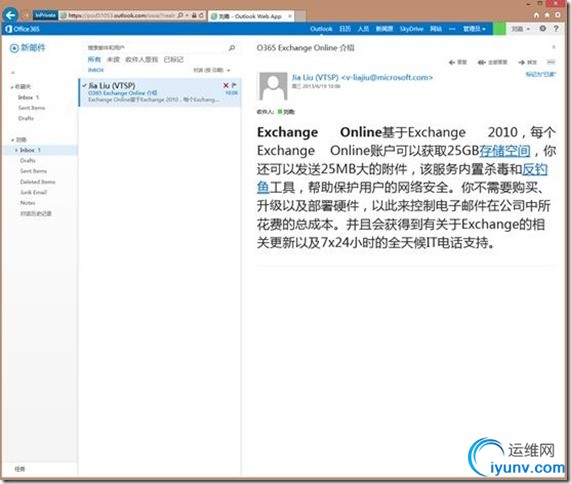The width and height of the screenshot is (571, 484).
Task: Click the green presence status square
Action: coord(499,29)
